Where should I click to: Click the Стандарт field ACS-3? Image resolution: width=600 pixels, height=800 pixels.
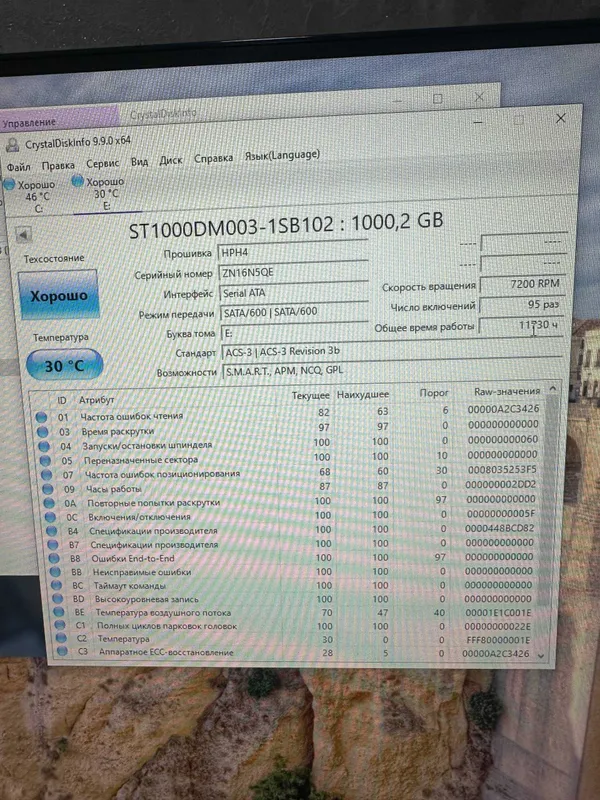[392, 351]
